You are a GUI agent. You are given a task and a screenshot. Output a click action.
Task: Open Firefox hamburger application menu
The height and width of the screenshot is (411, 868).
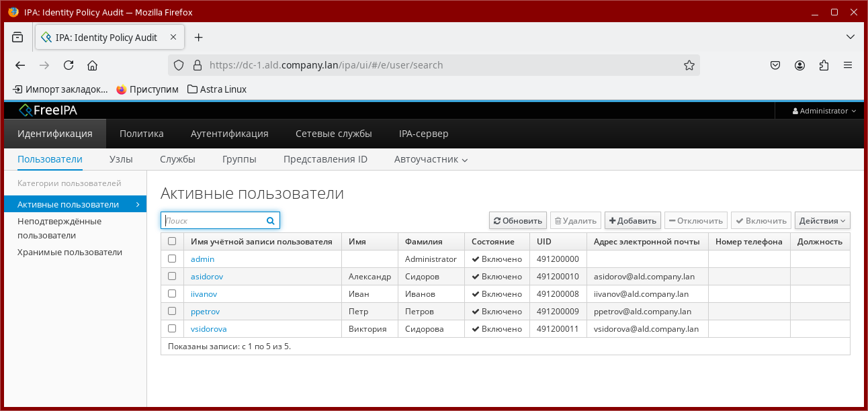(848, 65)
